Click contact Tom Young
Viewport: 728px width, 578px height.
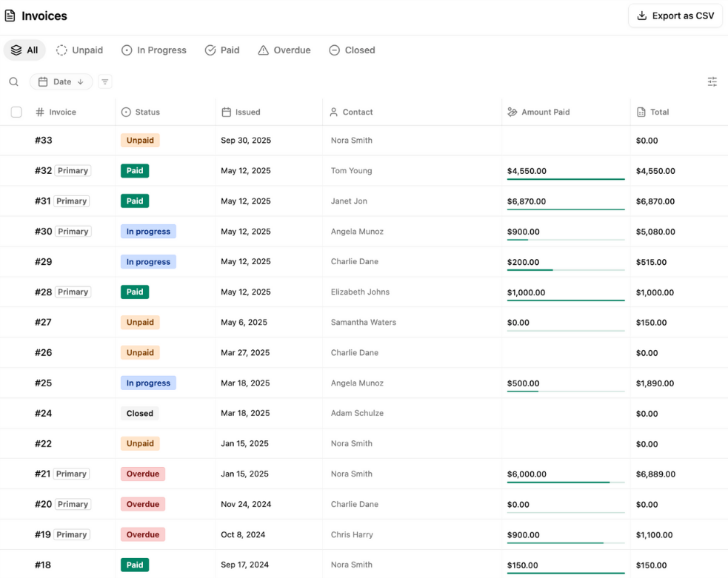click(352, 171)
